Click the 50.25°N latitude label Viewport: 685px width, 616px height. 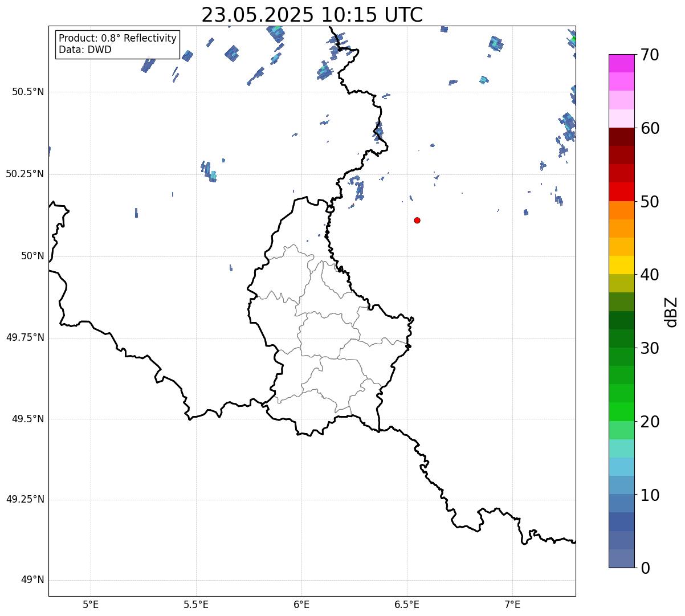click(x=25, y=174)
